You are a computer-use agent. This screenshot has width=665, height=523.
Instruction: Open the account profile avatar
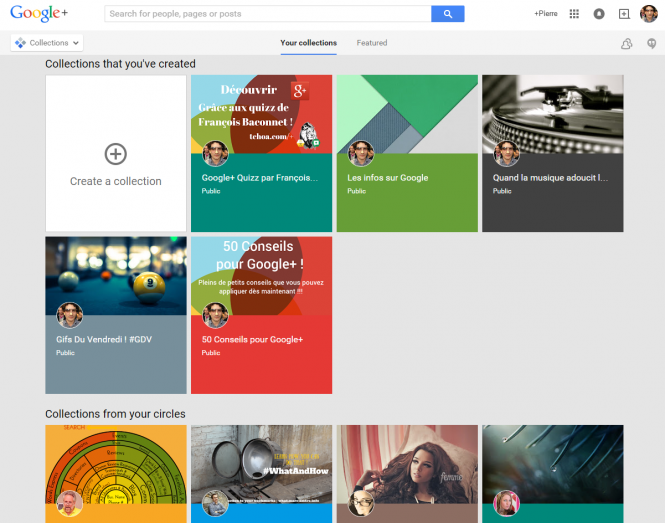click(648, 14)
